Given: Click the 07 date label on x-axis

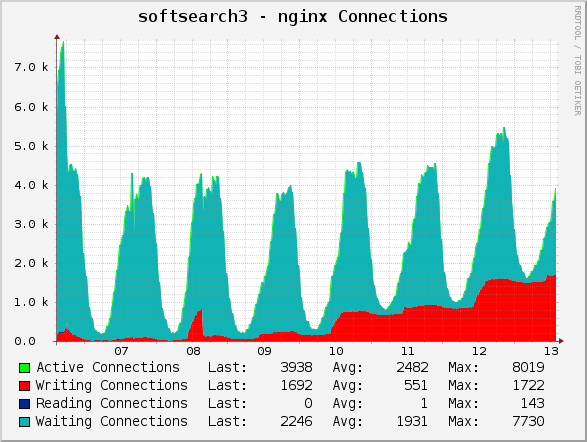Looking at the screenshot, I should coord(121,351).
